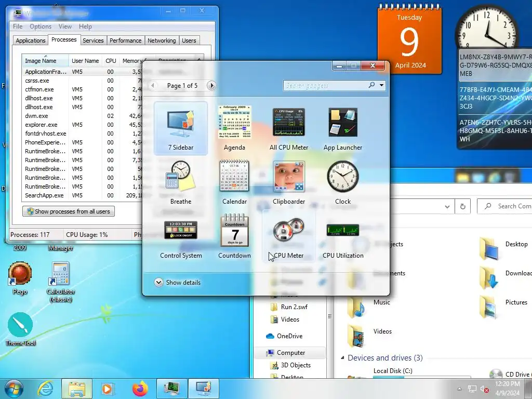Select the fontdrvhost.exe process row
Screen dimensions: 532x399
[83, 134]
